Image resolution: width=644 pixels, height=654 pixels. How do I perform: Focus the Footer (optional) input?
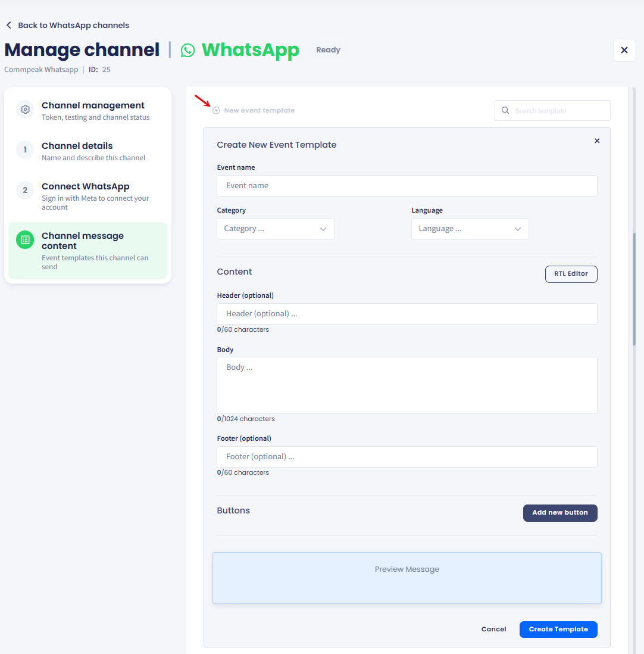pos(407,457)
